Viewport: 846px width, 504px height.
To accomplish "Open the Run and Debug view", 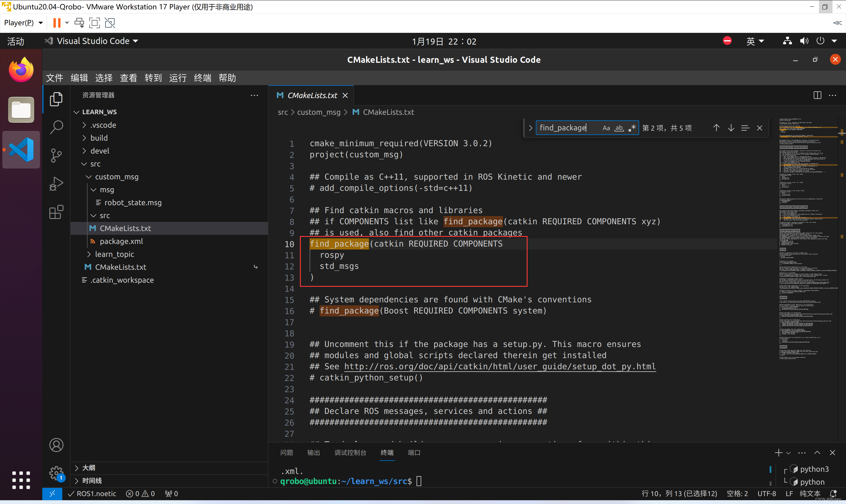I will click(x=56, y=184).
